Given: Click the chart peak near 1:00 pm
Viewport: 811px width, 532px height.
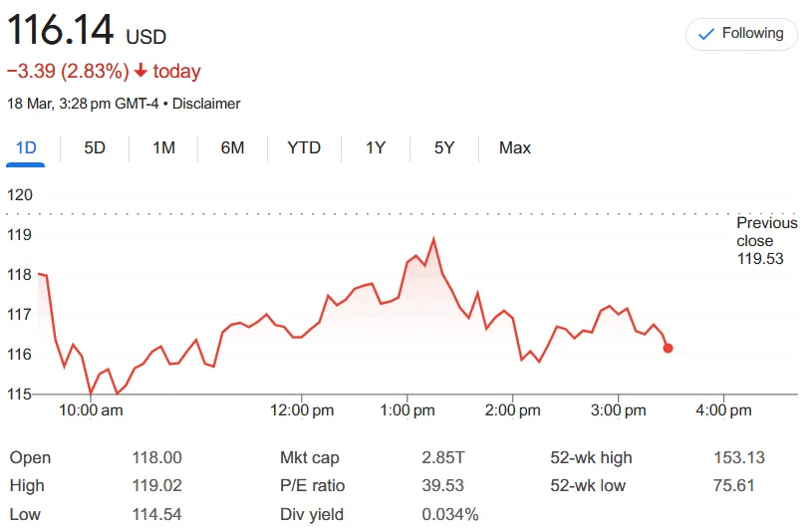Looking at the screenshot, I should pyautogui.click(x=433, y=238).
